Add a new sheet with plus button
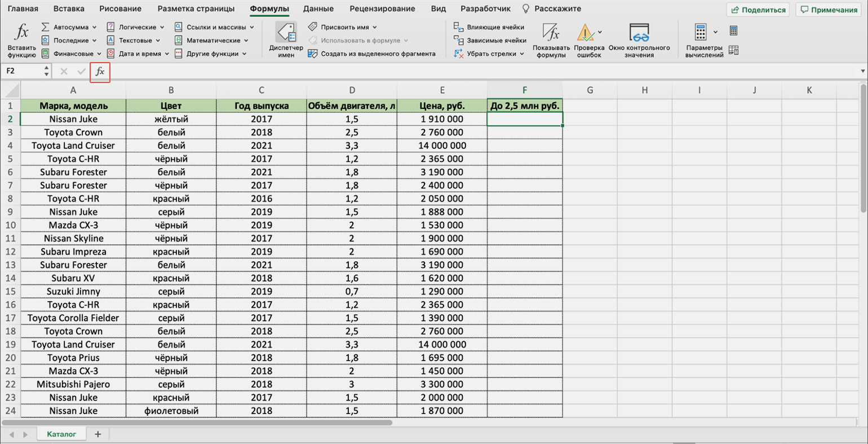The image size is (868, 444). 98,434
